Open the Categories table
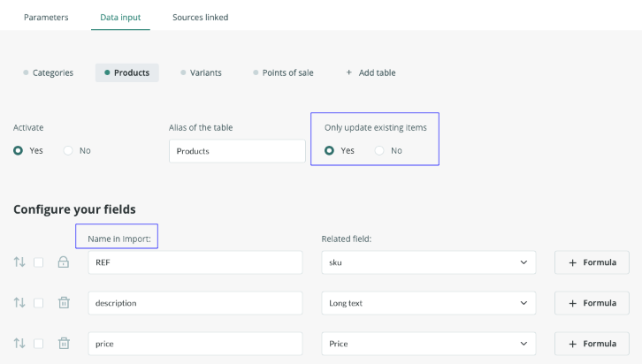 coord(49,72)
